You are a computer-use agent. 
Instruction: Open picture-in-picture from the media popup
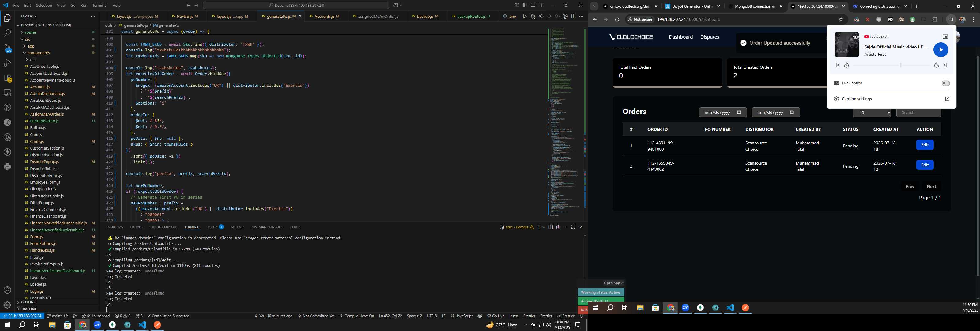(x=945, y=36)
